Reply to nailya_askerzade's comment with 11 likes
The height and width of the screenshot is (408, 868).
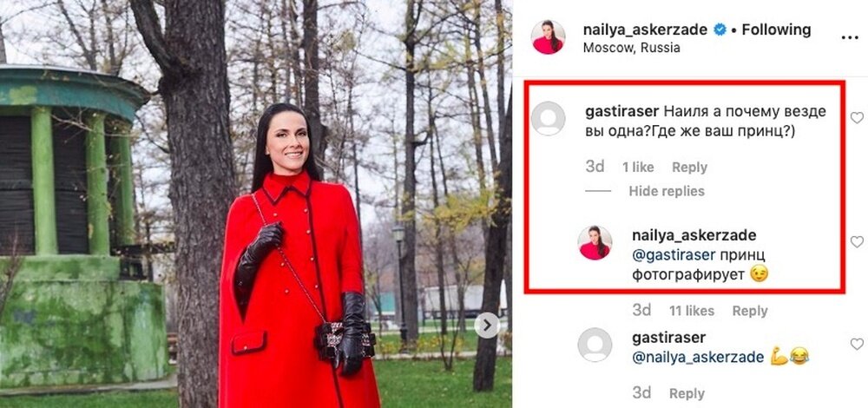(750, 311)
